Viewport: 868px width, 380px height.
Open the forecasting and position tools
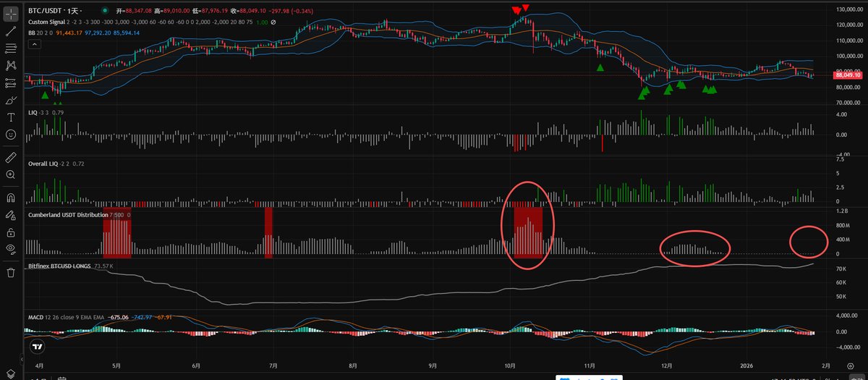point(11,83)
